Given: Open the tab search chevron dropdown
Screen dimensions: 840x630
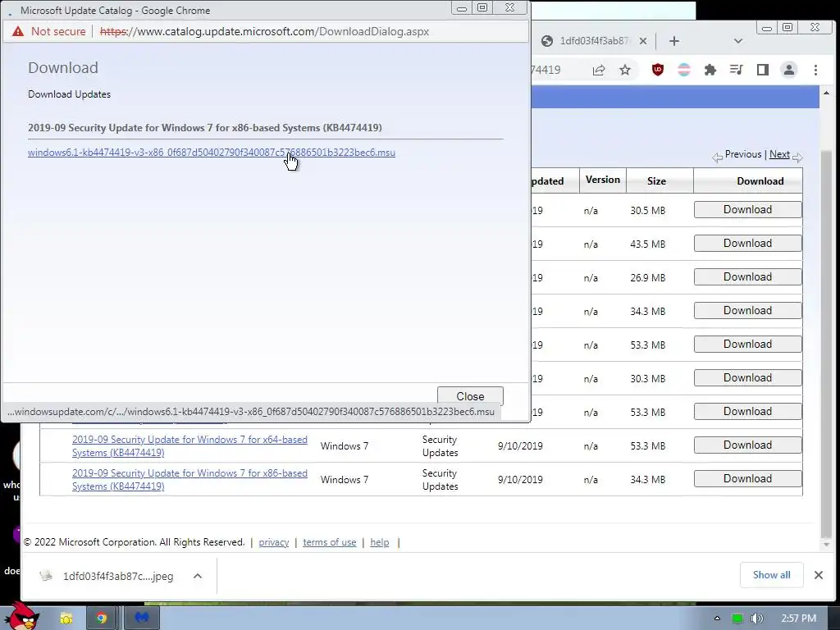Looking at the screenshot, I should tap(738, 41).
